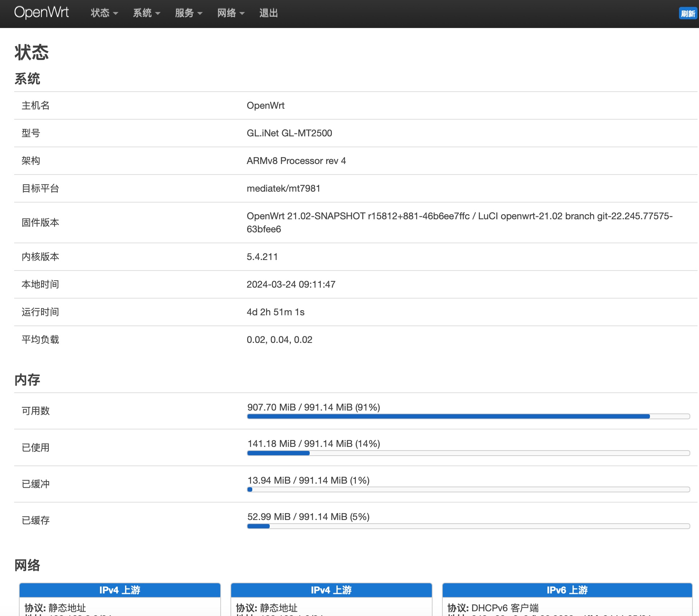Click the 已使用 memory usage bar
The height and width of the screenshot is (616, 699).
468,453
